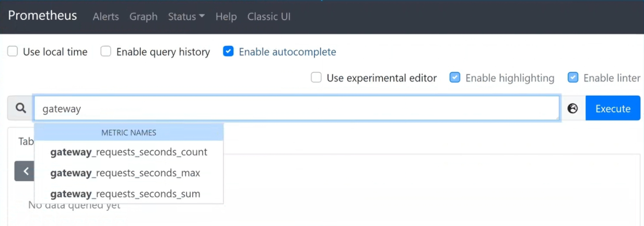
Task: Open the Alerts page
Action: tap(106, 17)
